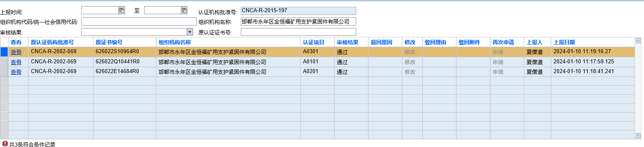Select row marker for the A0201 row
The image size is (644, 147).
(x=4, y=71)
